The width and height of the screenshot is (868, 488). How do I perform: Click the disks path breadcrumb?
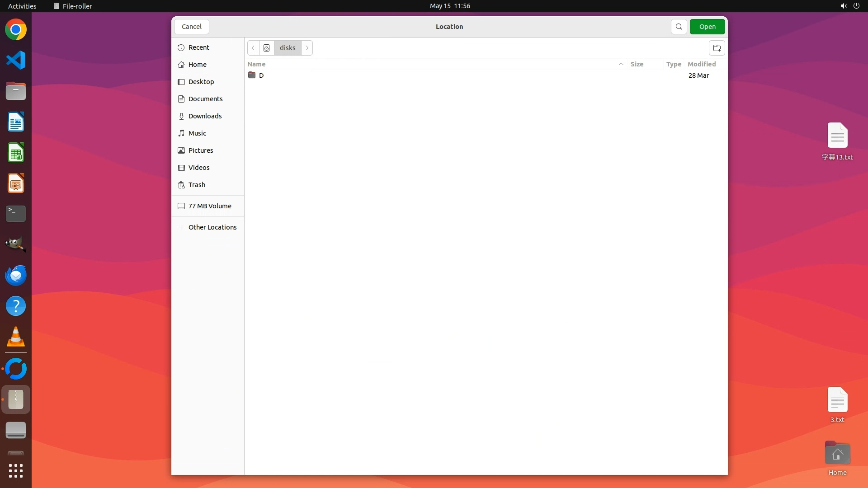tap(288, 48)
